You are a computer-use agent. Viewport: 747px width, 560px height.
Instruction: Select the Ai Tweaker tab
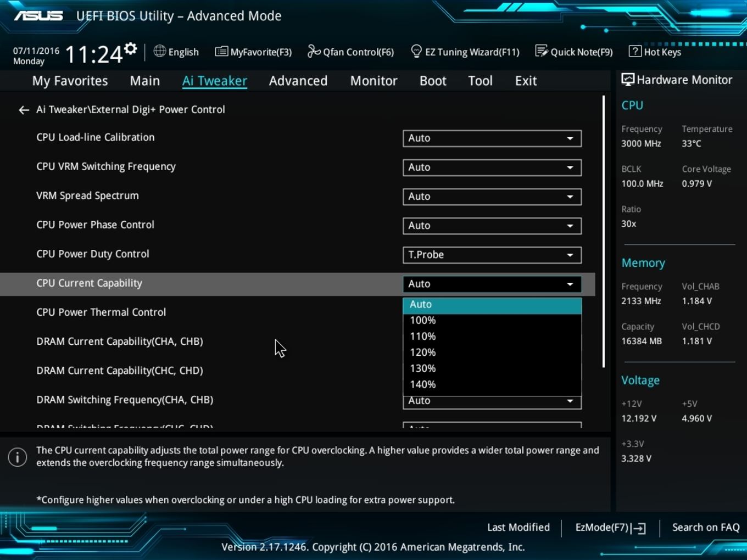215,81
